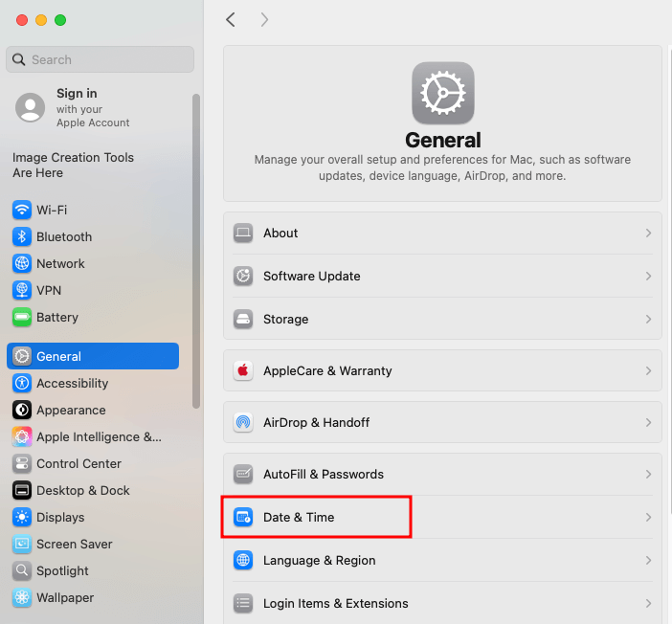Screen dimensions: 672x624
Task: Click the Wi-Fi icon in sidebar
Action: pos(22,210)
